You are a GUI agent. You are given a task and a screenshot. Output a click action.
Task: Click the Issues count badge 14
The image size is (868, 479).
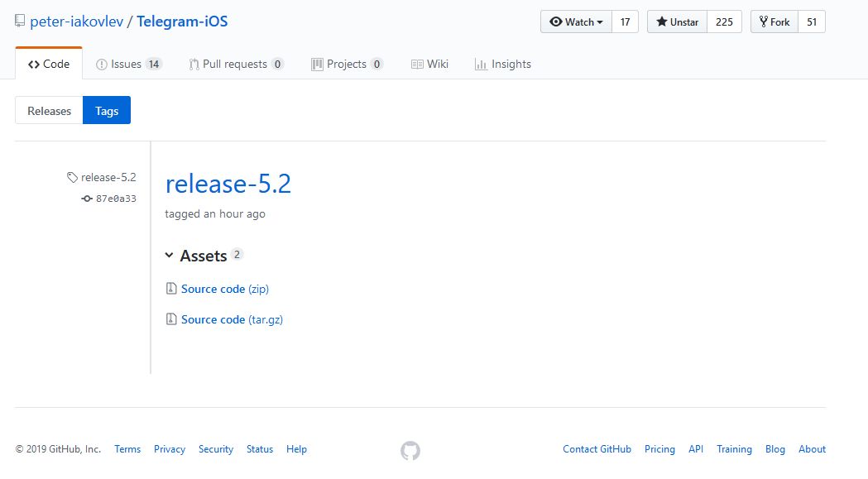[153, 65]
